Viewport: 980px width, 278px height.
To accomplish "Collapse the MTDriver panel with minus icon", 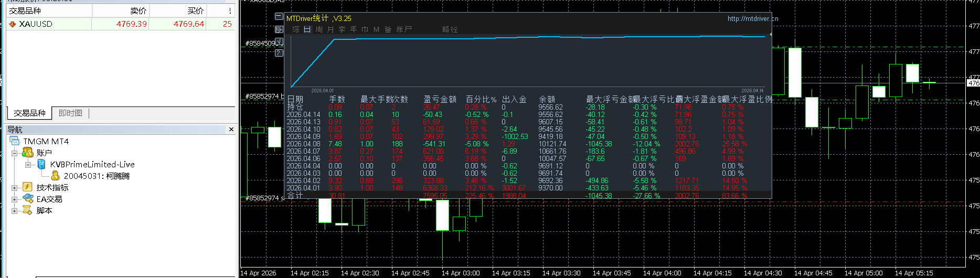I will (279, 17).
